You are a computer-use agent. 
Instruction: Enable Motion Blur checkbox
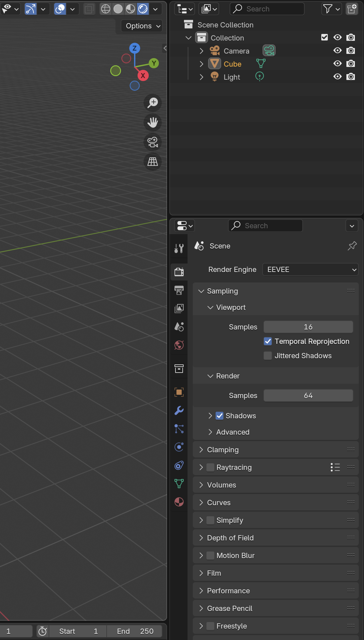211,555
